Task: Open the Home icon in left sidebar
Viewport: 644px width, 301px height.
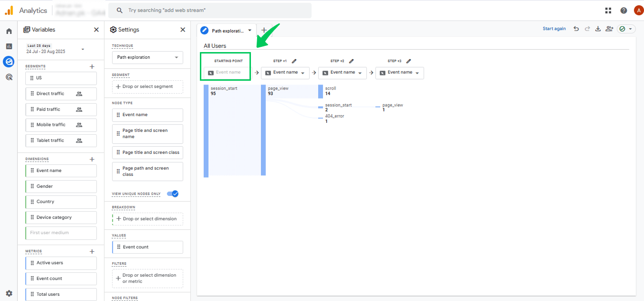Action: point(9,31)
